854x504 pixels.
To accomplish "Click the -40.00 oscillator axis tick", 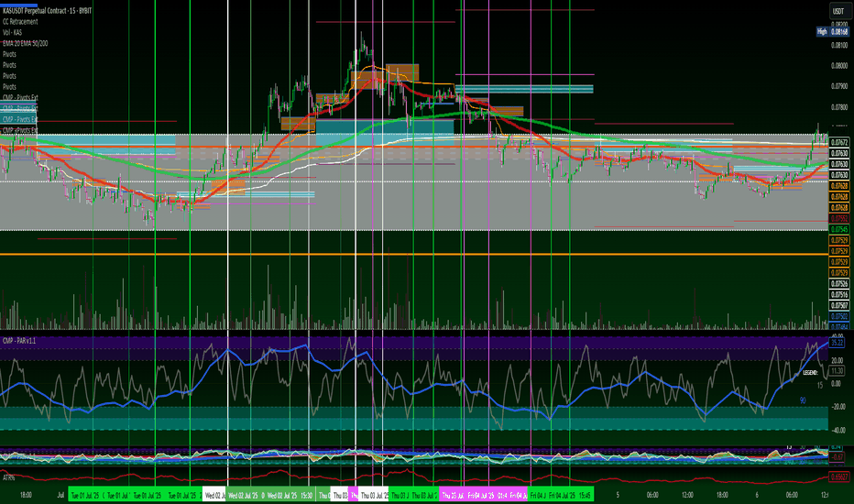I will 837,430.
